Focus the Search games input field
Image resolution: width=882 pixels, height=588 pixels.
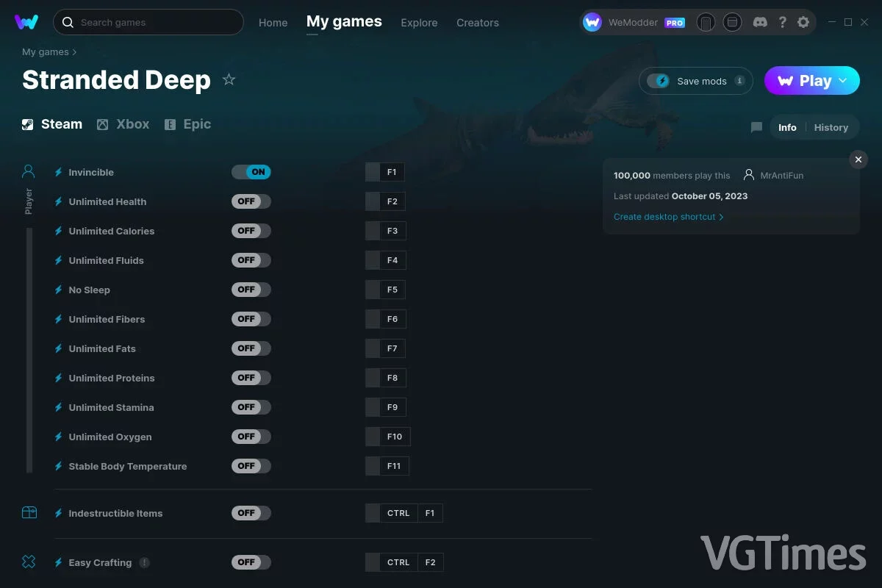point(148,22)
